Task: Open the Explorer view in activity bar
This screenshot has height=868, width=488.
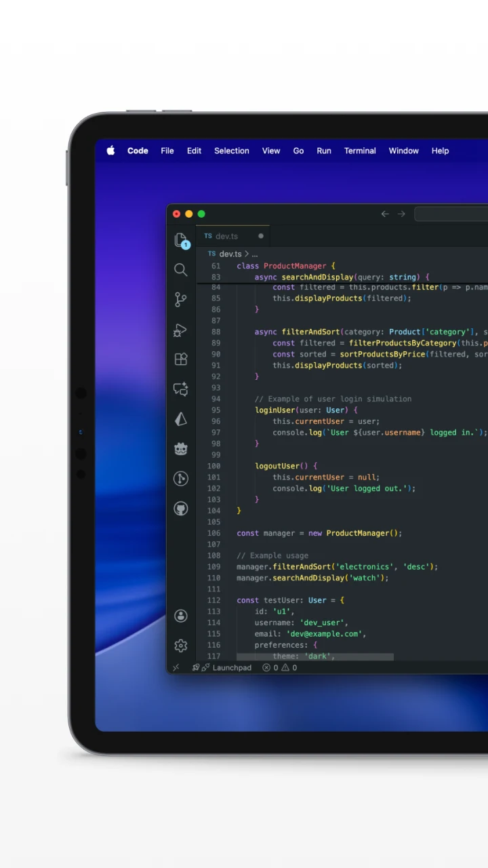Action: [x=180, y=240]
